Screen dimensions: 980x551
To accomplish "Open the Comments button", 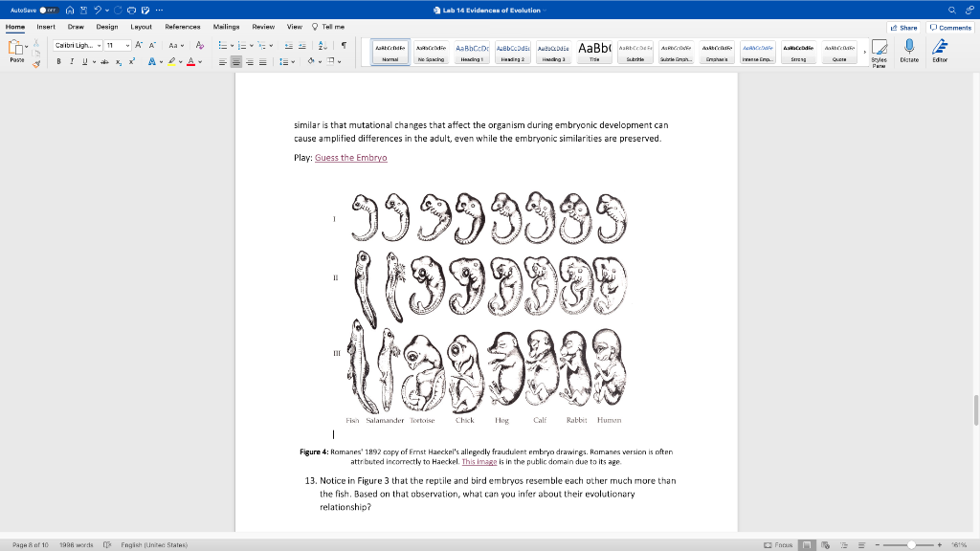I will [x=950, y=28].
